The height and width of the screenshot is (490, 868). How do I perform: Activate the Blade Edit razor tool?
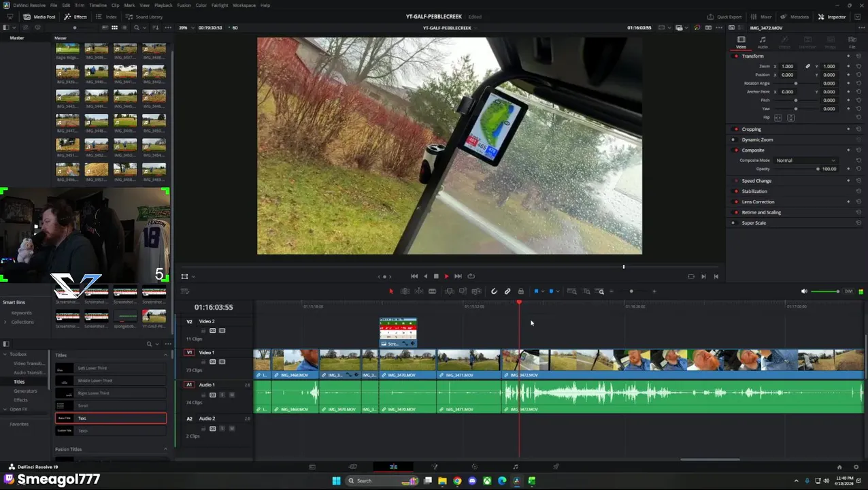432,291
